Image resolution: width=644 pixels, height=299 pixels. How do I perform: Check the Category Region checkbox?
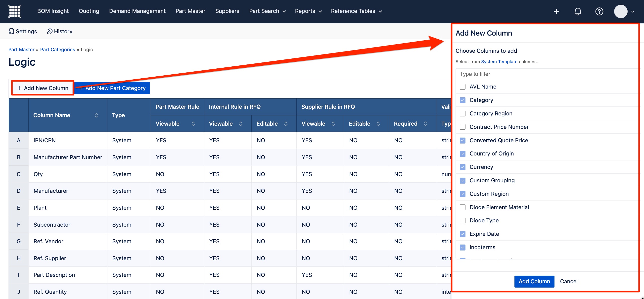(x=462, y=113)
